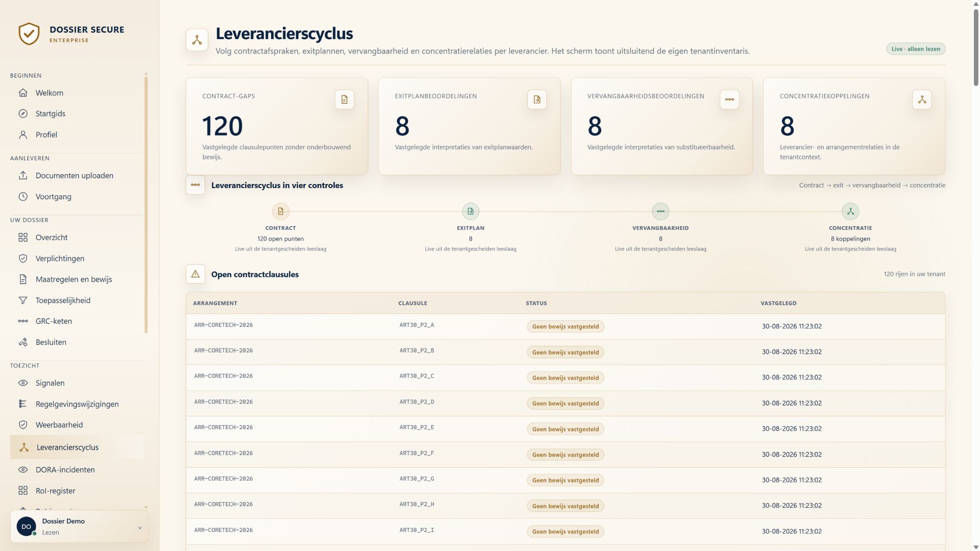Click the ART30_P2_H clause cell

click(417, 505)
